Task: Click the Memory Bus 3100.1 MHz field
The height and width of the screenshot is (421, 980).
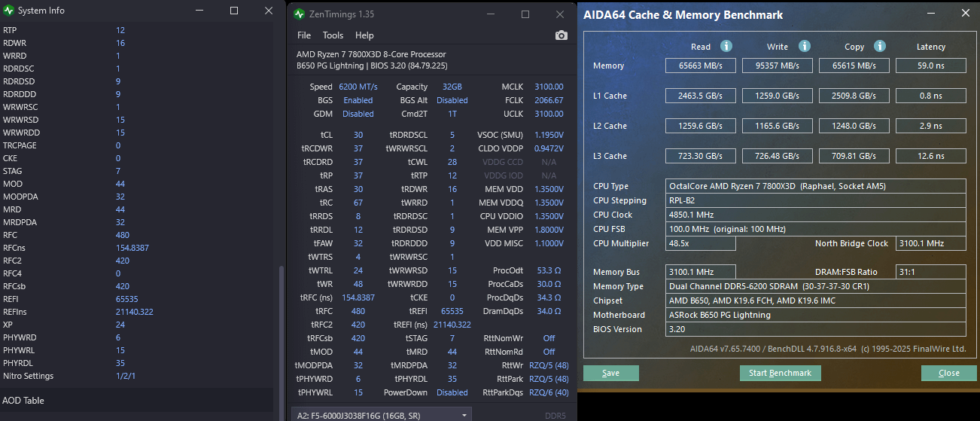Action: pyautogui.click(x=701, y=272)
